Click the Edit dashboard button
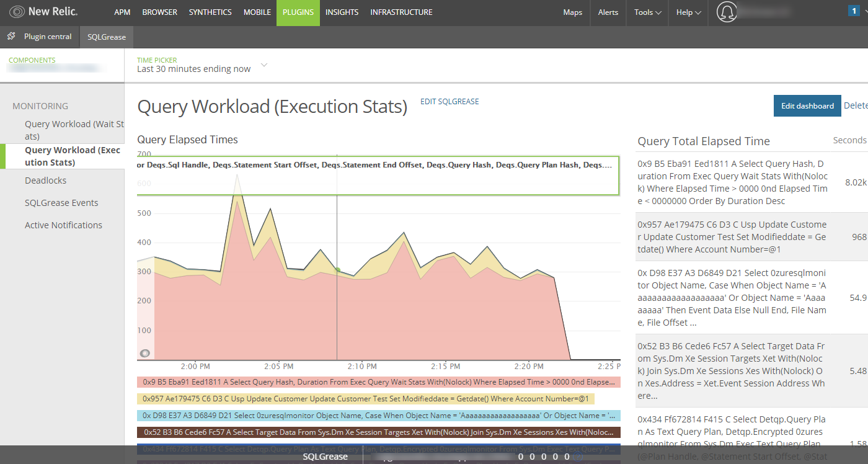The image size is (868, 464). tap(807, 106)
